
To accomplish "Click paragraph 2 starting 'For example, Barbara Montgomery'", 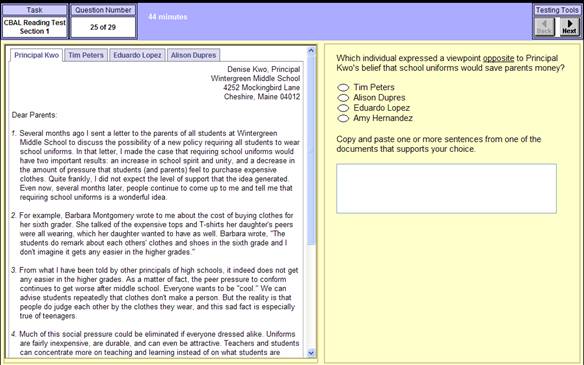I will point(153,234).
